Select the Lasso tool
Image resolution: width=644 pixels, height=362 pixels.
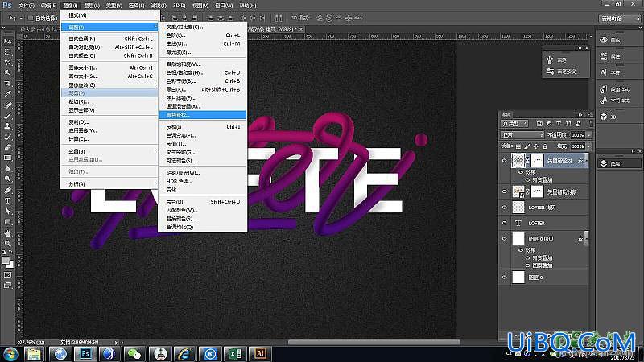point(7,63)
